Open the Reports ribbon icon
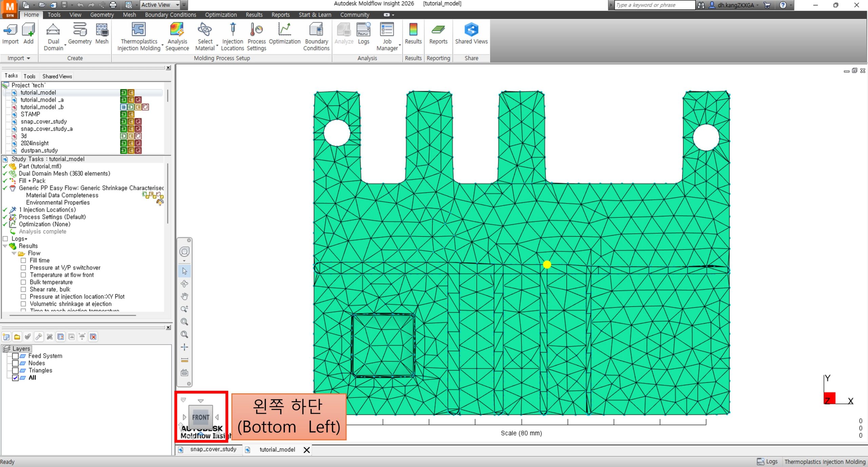This screenshot has width=868, height=467. [438, 33]
